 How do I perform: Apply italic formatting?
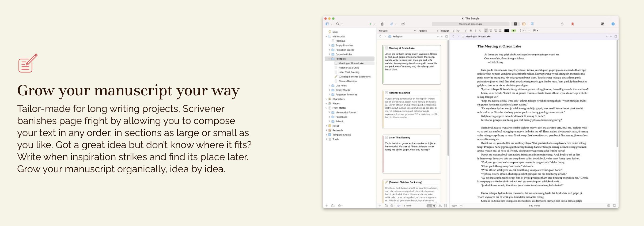(x=475, y=31)
